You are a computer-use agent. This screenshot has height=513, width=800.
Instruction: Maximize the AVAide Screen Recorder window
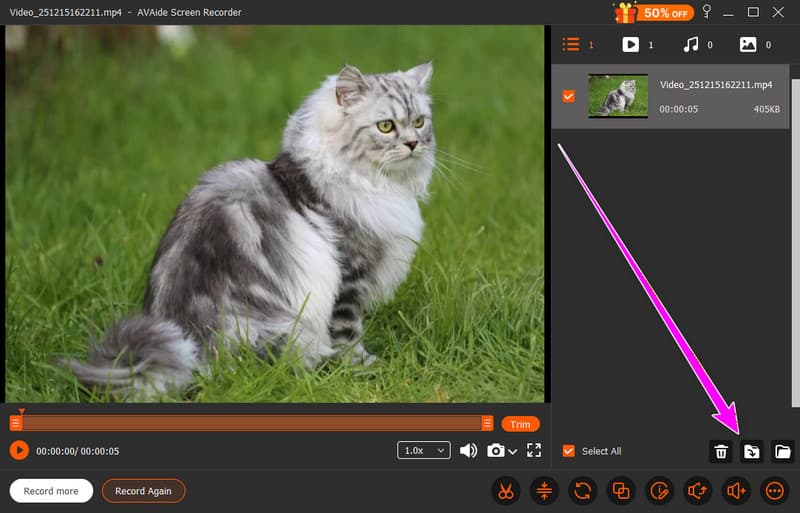(x=753, y=12)
